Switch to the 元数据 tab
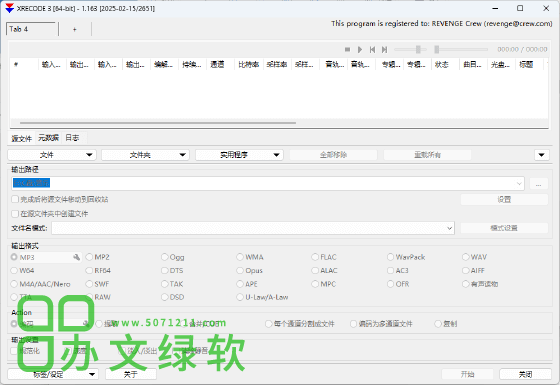Viewport: 560px width, 385px height. [49, 138]
